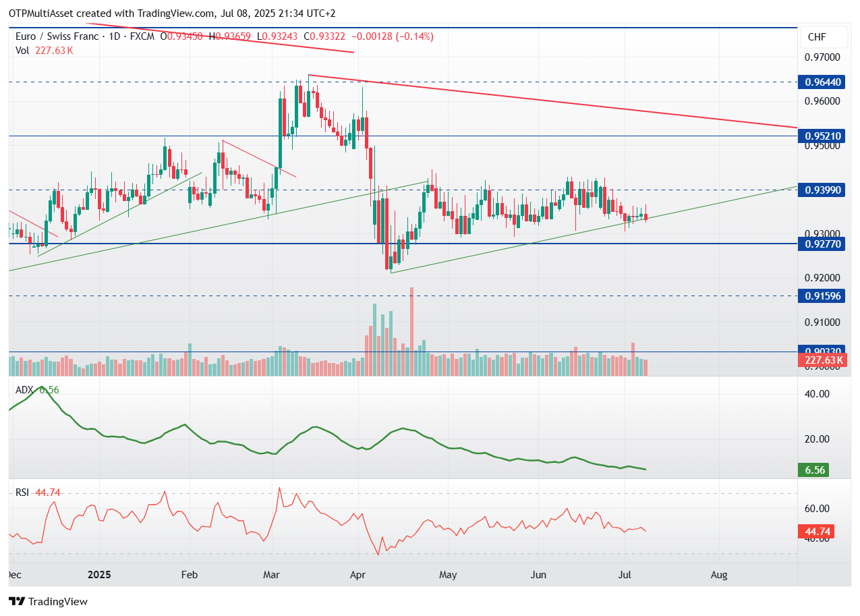
Task: Click the TradingView logo at bottom left
Action: pos(48,601)
